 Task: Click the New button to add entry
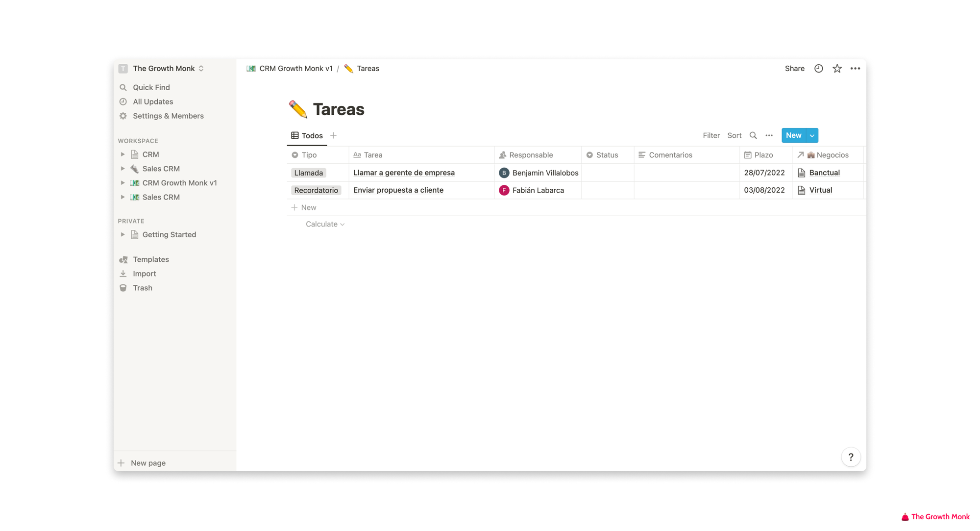coord(793,135)
